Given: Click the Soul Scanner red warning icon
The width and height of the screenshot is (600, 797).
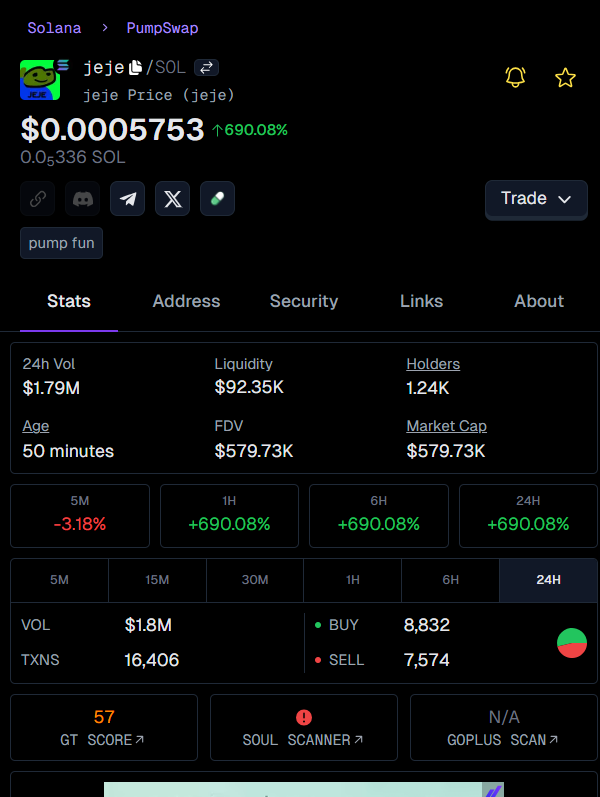Looking at the screenshot, I should click(304, 717).
